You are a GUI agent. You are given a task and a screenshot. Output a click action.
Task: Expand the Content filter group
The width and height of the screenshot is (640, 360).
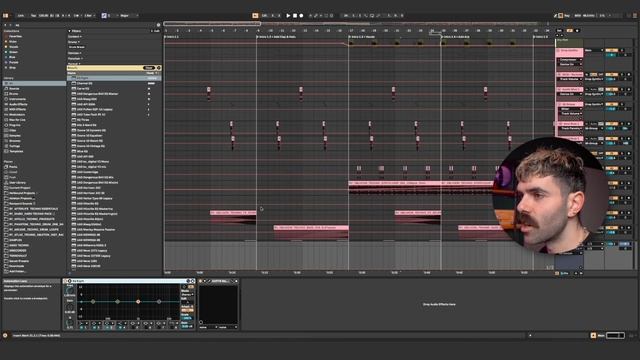[74, 36]
